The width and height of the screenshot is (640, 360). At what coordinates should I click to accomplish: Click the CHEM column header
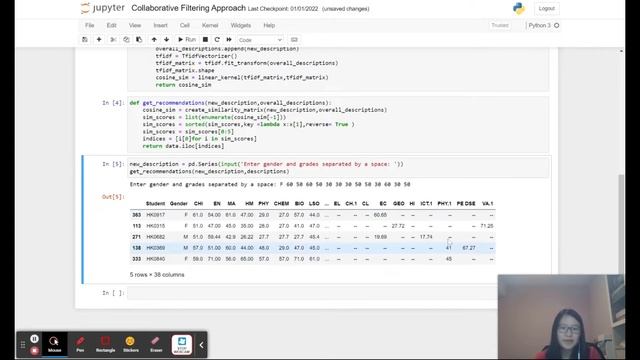281,203
